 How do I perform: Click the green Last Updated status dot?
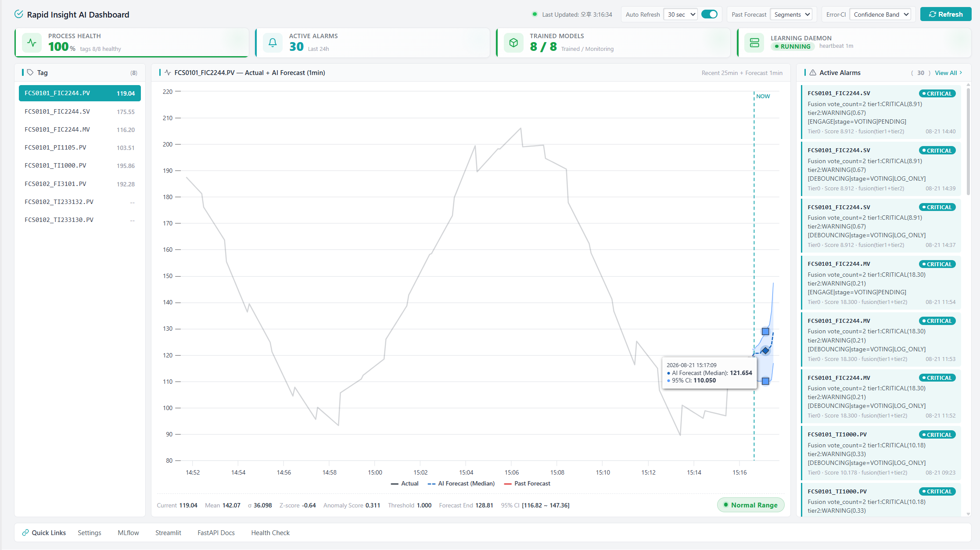click(x=535, y=14)
